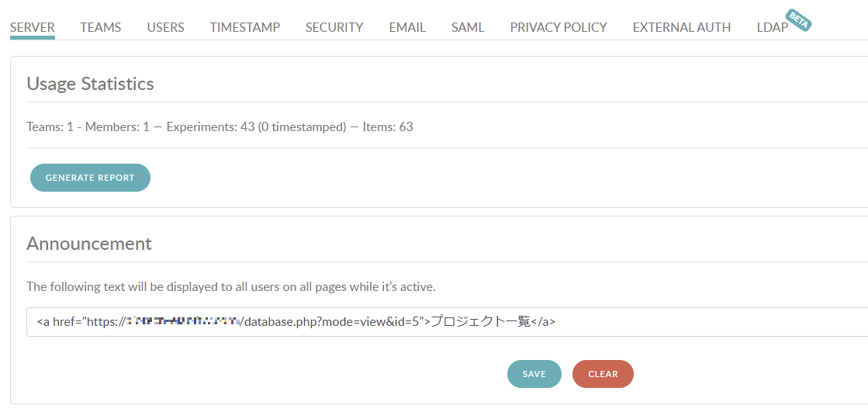Clear the announcement with CLEAR button
This screenshot has width=868, height=412.
point(603,374)
